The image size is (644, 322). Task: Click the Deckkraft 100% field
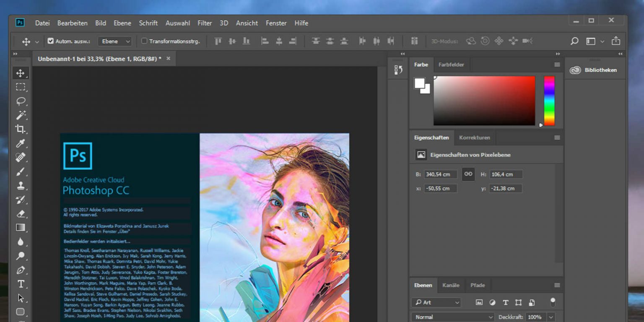[537, 317]
